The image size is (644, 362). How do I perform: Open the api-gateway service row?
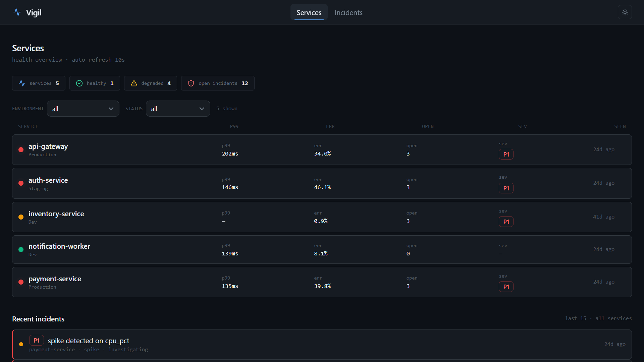[322, 150]
